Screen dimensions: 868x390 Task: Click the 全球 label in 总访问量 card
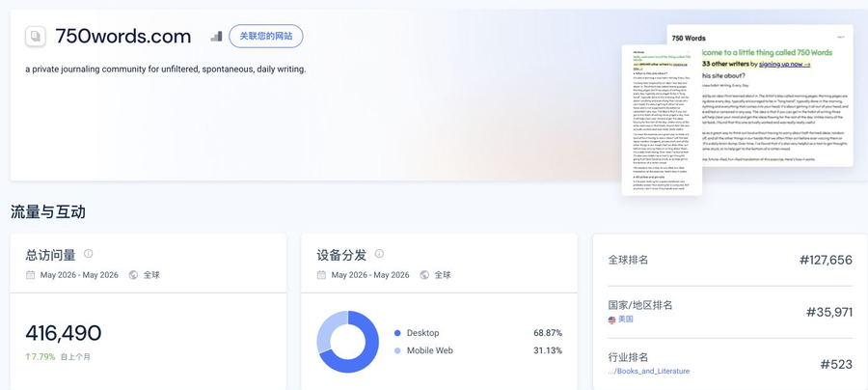151,275
